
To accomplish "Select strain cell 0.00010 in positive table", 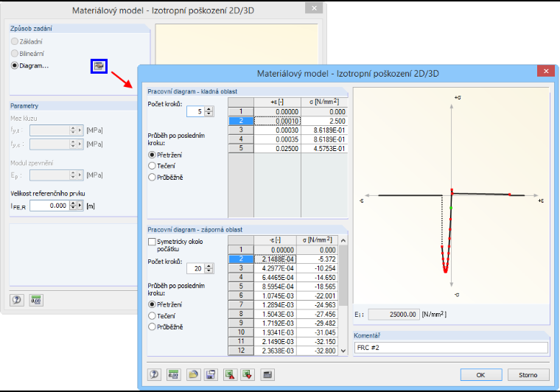I will tap(277, 121).
